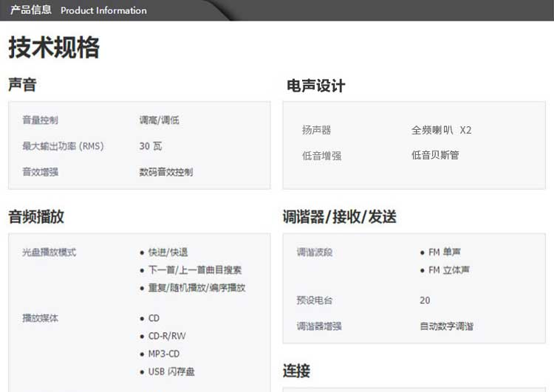This screenshot has width=554, height=392.
Task: Click the MP3-CD media list item
Action: point(163,354)
